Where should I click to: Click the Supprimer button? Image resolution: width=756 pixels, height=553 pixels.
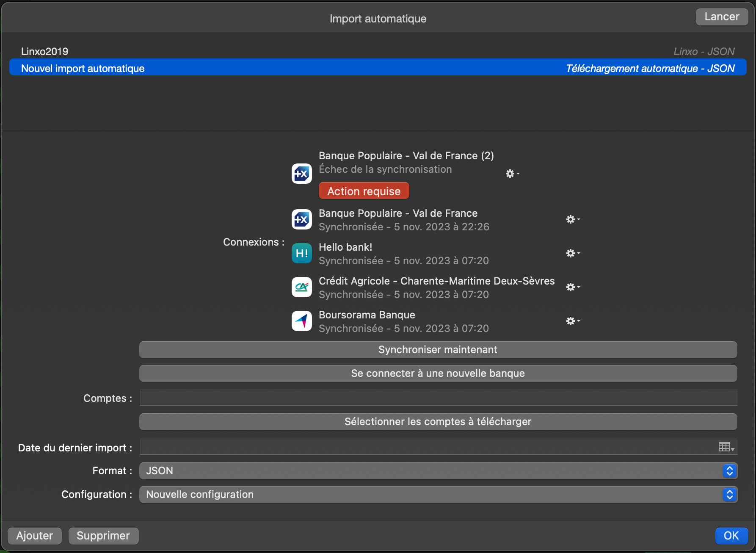point(103,536)
